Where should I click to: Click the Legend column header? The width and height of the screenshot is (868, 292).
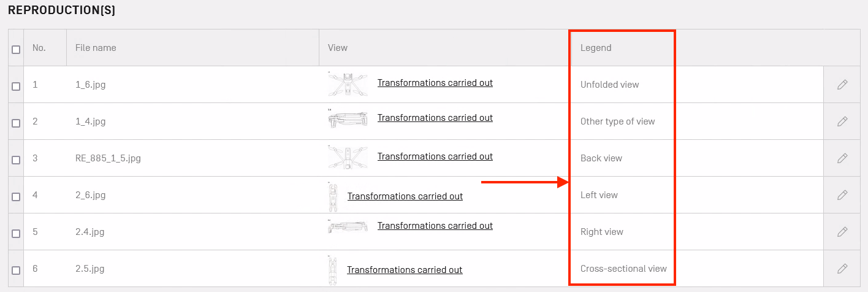tap(596, 48)
